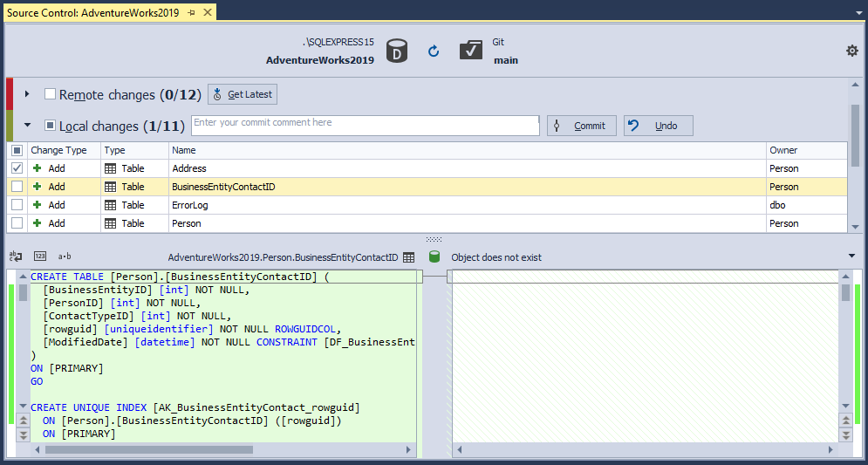Click the horizontal splitter grip above the diff panes
Image resolution: width=868 pixels, height=465 pixels.
434,240
